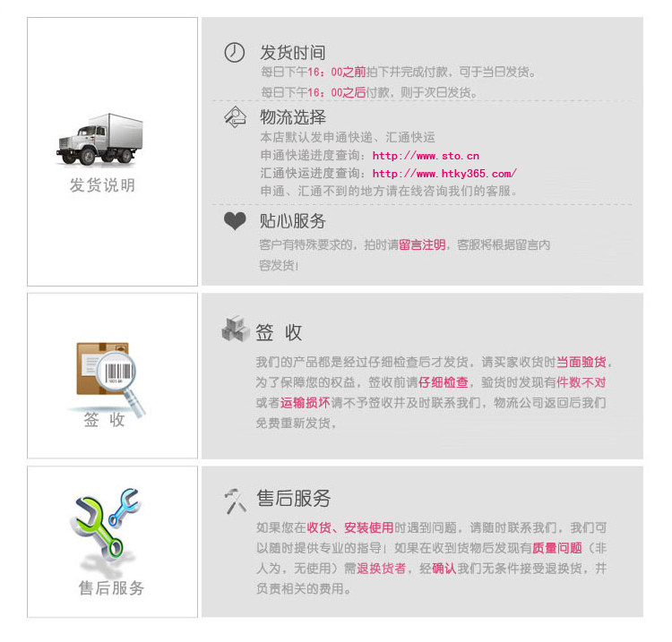This screenshot has height=642, width=672.
Task: Click the 质量问题 highlighted text
Action: click(x=556, y=548)
